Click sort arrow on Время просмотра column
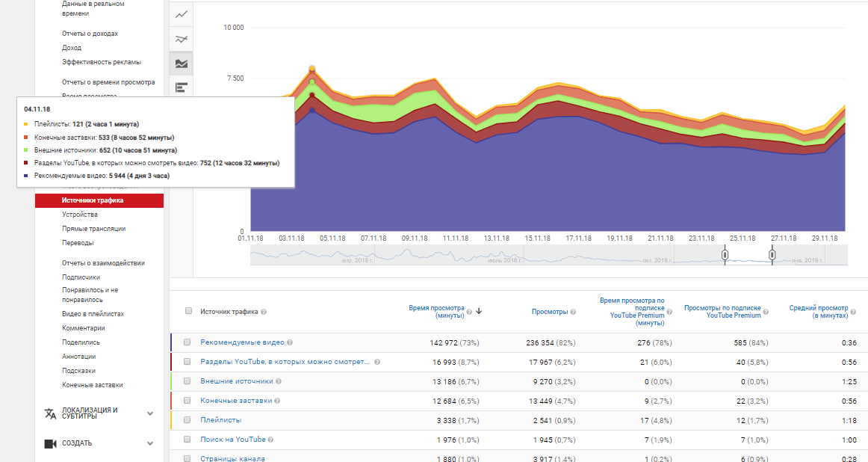Image resolution: width=868 pixels, height=462 pixels. click(479, 312)
